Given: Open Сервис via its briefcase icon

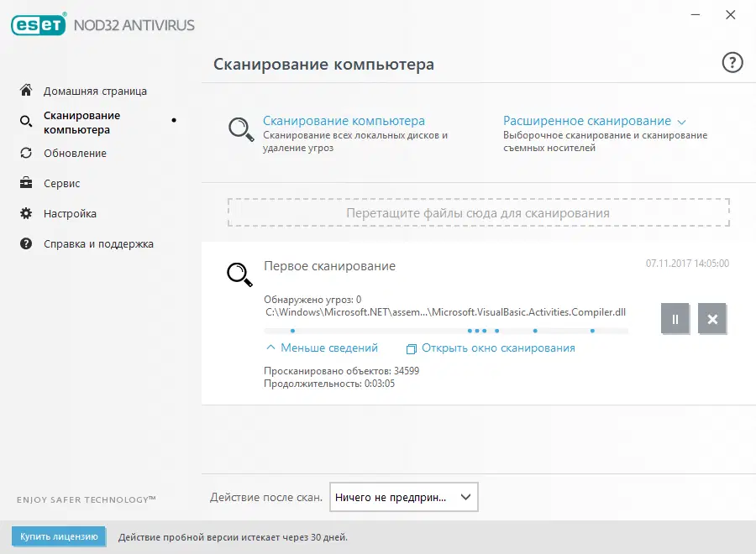Looking at the screenshot, I should pyautogui.click(x=26, y=183).
